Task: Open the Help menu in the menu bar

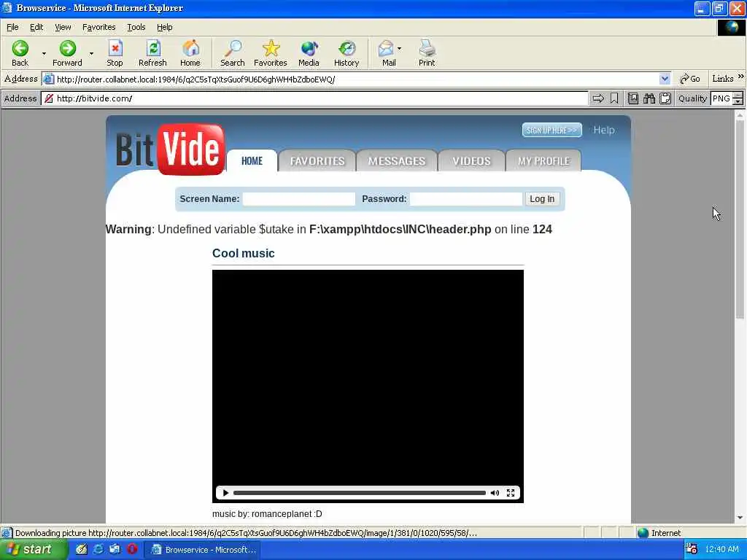Action: 165,27
